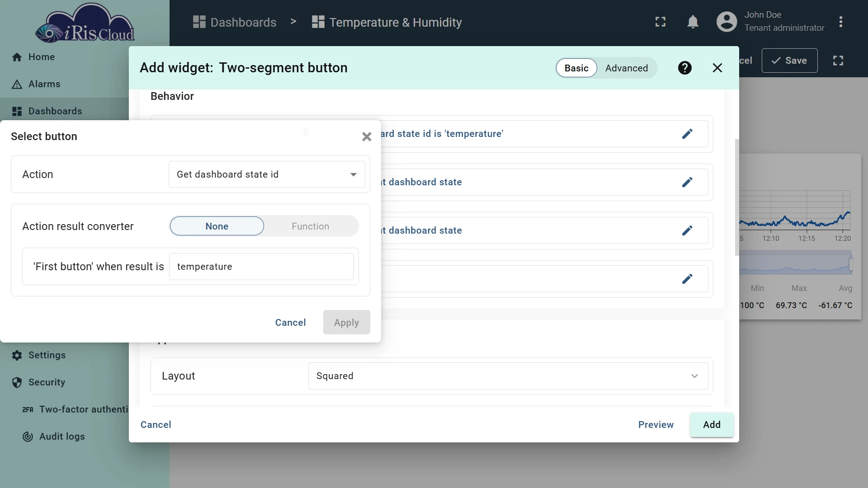Screen dimensions: 868x488
Task: Edit the 'temperature' result field
Action: point(261,267)
